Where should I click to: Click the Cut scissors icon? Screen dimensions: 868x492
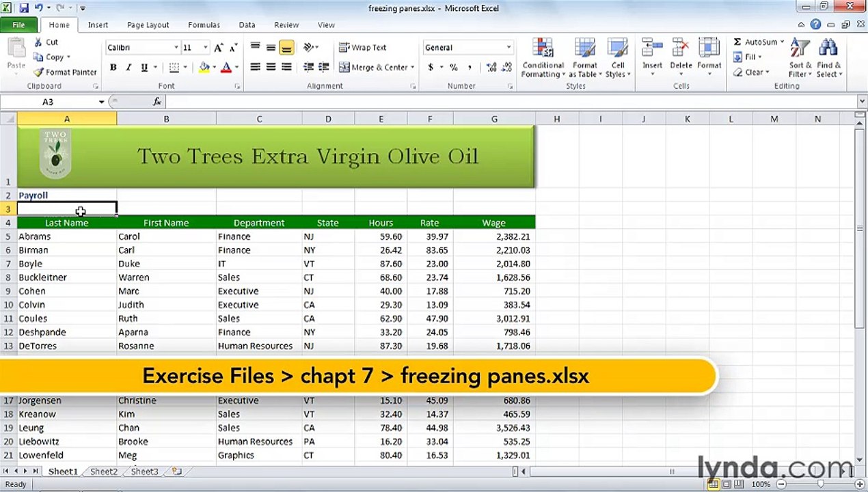point(38,42)
